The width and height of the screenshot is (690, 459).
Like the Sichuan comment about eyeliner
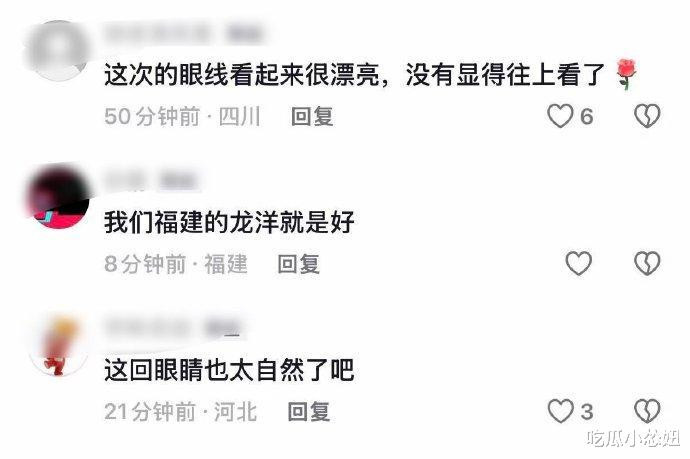pos(560,116)
